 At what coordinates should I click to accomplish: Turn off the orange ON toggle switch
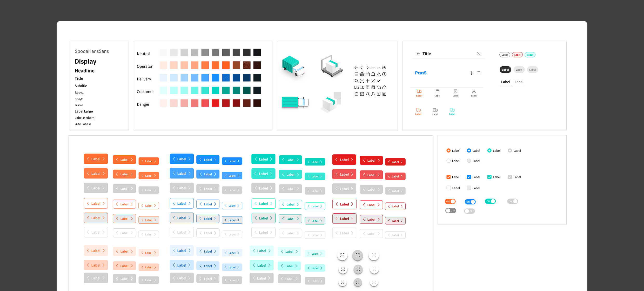(x=450, y=202)
